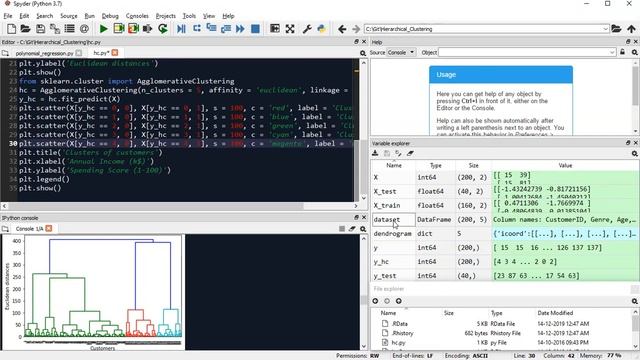Screen dimensions: 640x360
Task: Open Preferences wrench icon
Action: [307, 29]
